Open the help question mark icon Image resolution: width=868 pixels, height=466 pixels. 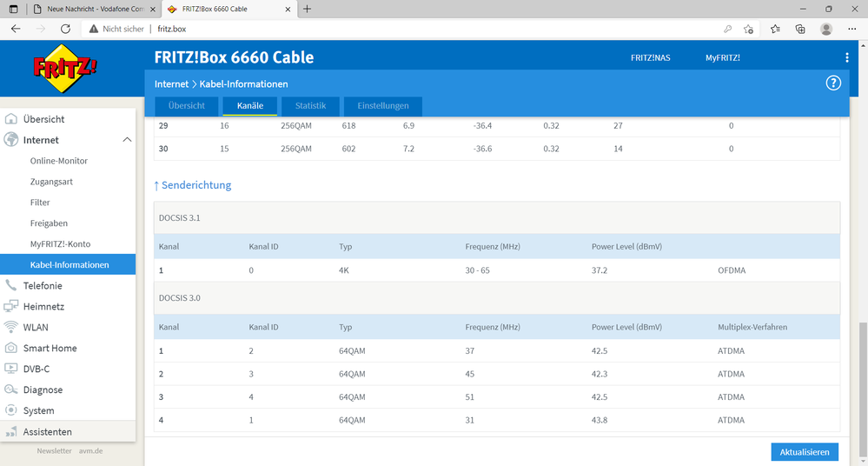(x=833, y=83)
